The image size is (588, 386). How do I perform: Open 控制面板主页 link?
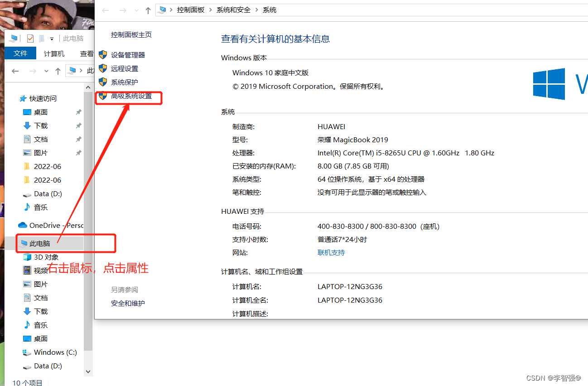131,35
